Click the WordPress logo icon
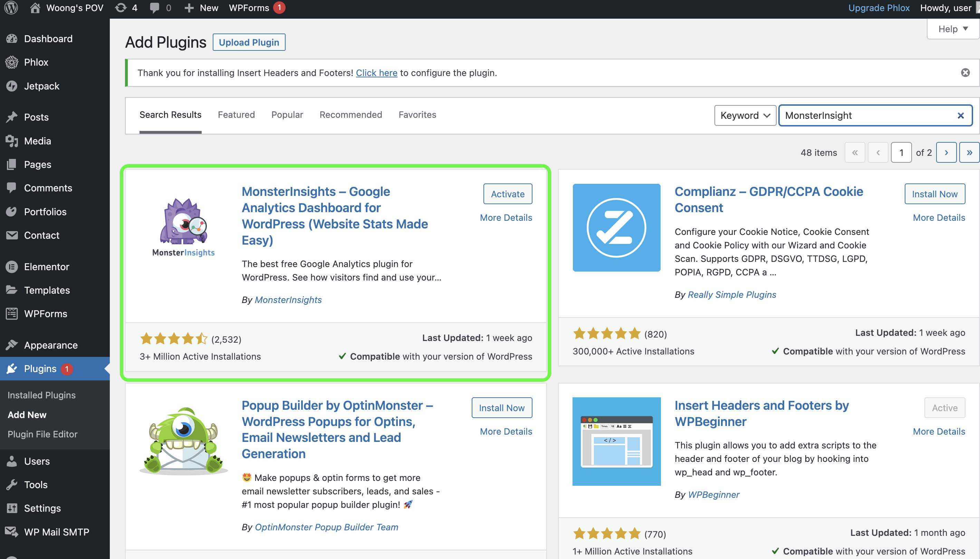The height and width of the screenshot is (559, 980). point(11,8)
